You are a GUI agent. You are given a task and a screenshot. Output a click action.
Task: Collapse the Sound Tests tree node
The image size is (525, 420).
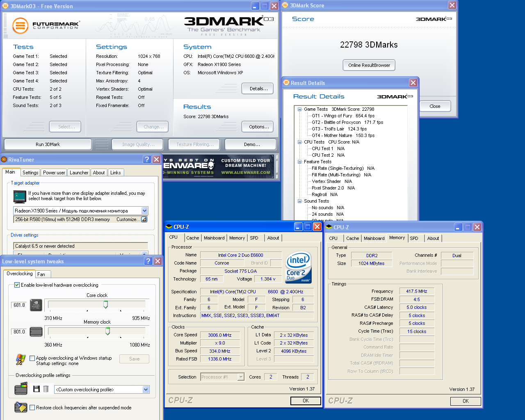coord(300,201)
